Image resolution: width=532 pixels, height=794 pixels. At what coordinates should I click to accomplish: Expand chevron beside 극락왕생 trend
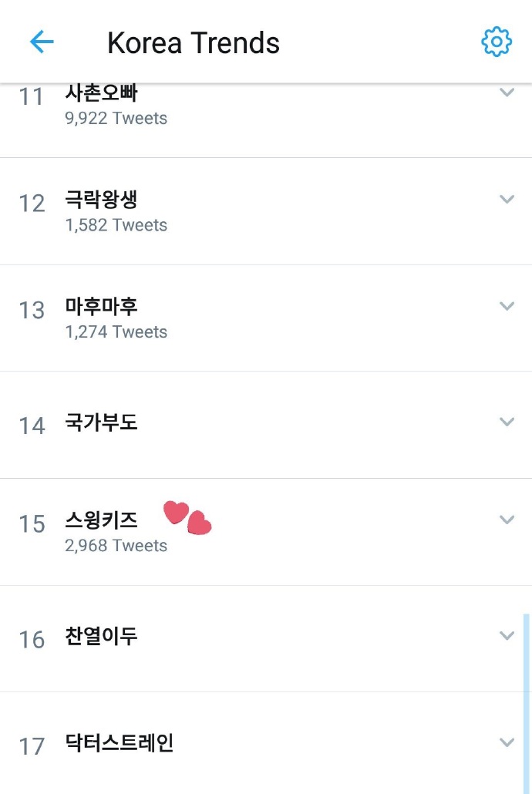point(507,199)
